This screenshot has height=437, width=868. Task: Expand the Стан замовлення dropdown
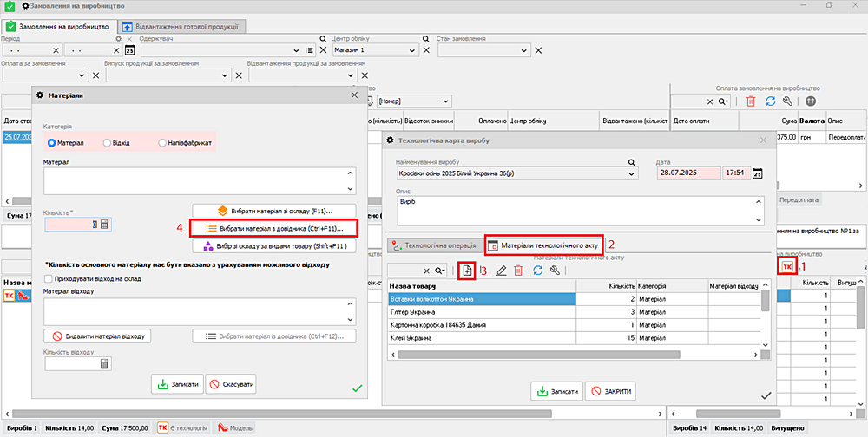[x=527, y=50]
